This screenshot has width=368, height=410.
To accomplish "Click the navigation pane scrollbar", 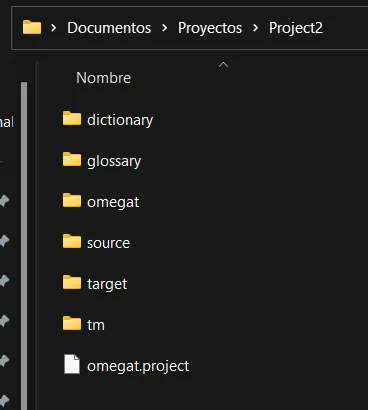I will (x=24, y=246).
